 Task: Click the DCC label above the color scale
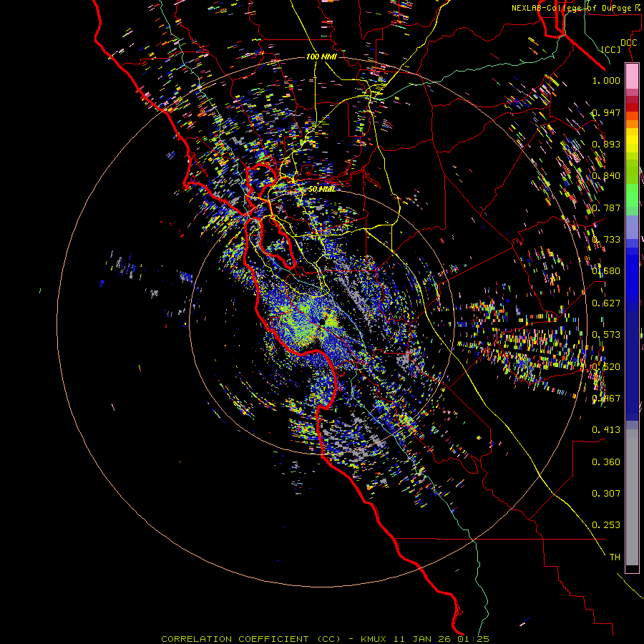[628, 43]
